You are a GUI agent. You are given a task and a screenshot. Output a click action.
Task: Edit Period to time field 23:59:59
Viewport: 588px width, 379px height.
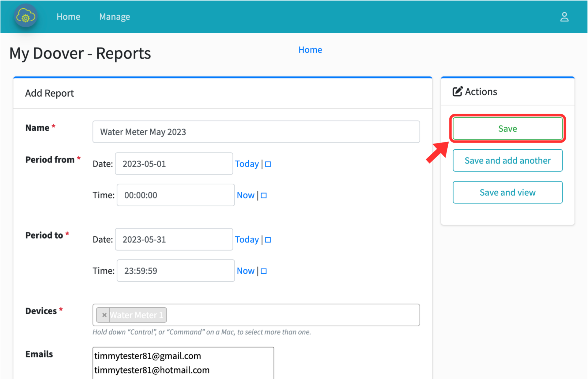(175, 271)
